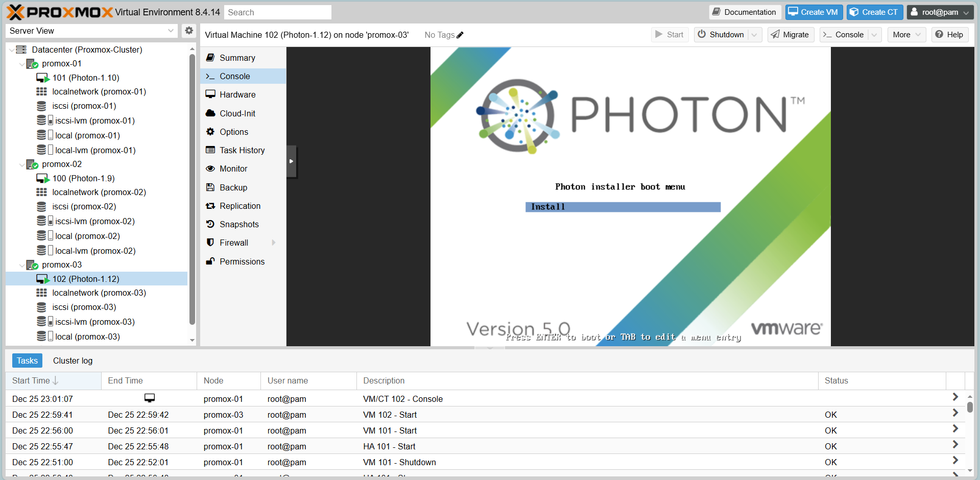Open the Snapshots panel

point(238,224)
